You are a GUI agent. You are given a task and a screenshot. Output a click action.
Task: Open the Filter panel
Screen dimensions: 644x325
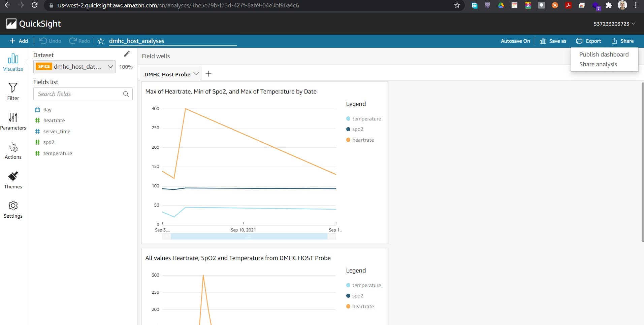pyautogui.click(x=13, y=92)
